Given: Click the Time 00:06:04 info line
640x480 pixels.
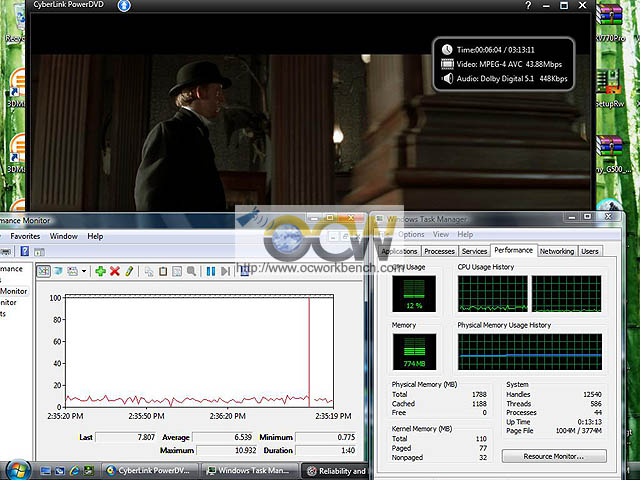Looking at the screenshot, I should [488, 50].
